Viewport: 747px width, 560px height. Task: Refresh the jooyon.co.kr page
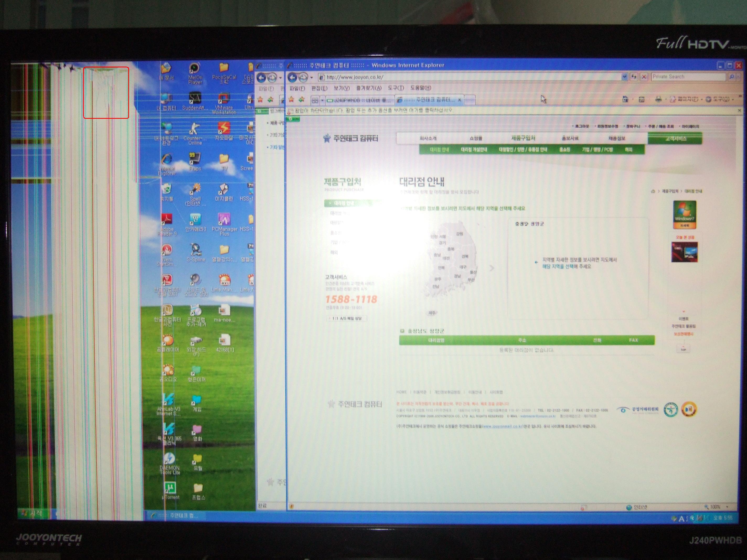pos(633,77)
